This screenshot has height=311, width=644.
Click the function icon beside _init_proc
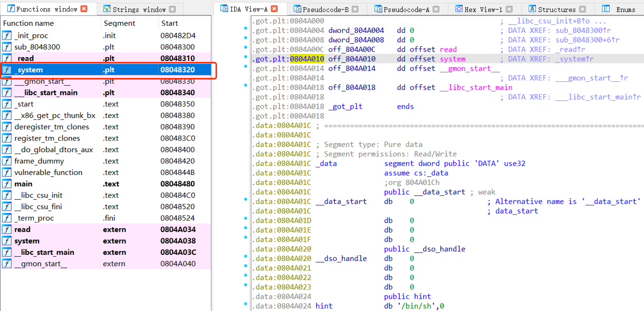[7, 36]
